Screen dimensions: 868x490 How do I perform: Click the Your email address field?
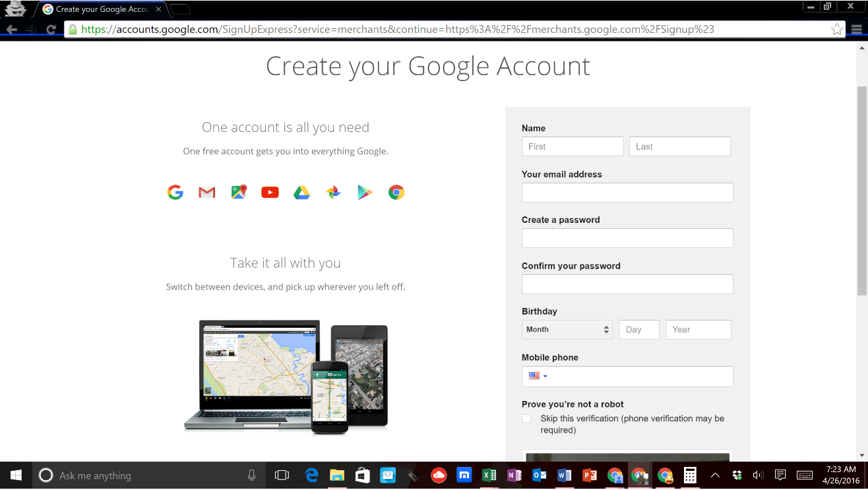coord(627,193)
